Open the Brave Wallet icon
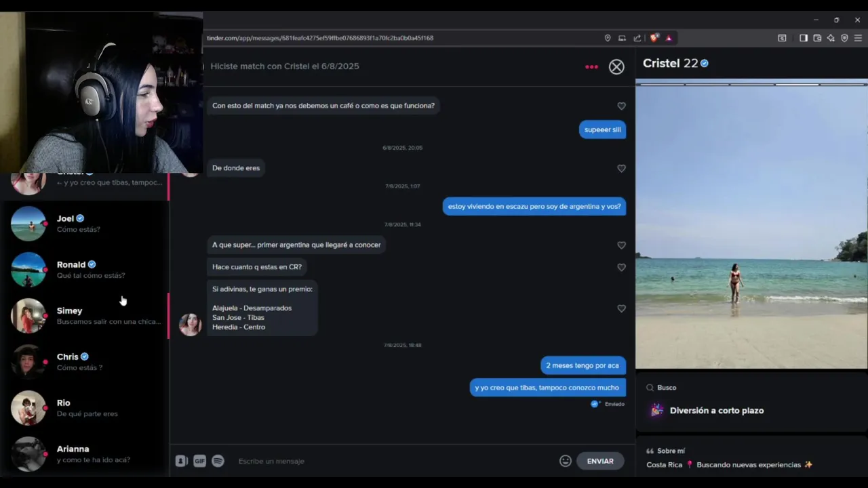This screenshot has height=488, width=868. tap(817, 38)
